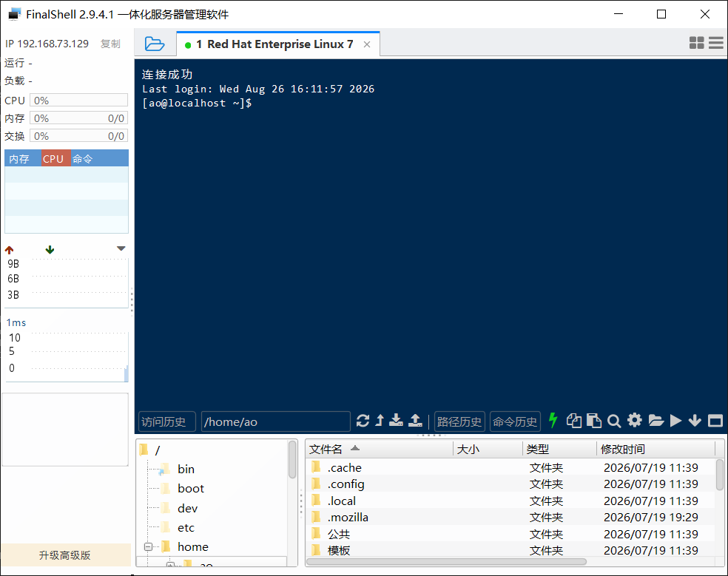The image size is (728, 576).
Task: Select the bin folder in tree
Action: 178,470
